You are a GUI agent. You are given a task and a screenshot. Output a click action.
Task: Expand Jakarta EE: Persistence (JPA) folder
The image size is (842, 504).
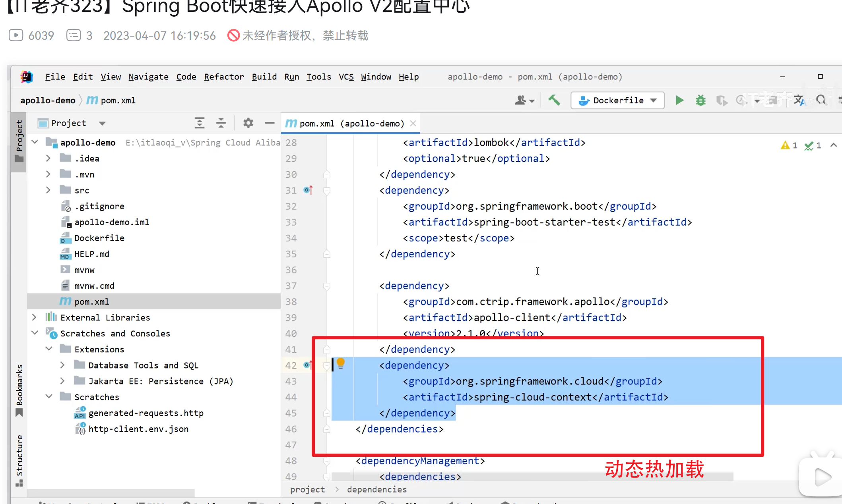[x=62, y=380]
